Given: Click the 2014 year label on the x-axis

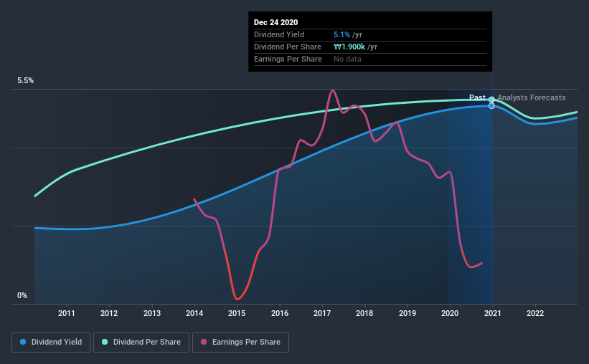Looking at the screenshot, I should pyautogui.click(x=194, y=313).
